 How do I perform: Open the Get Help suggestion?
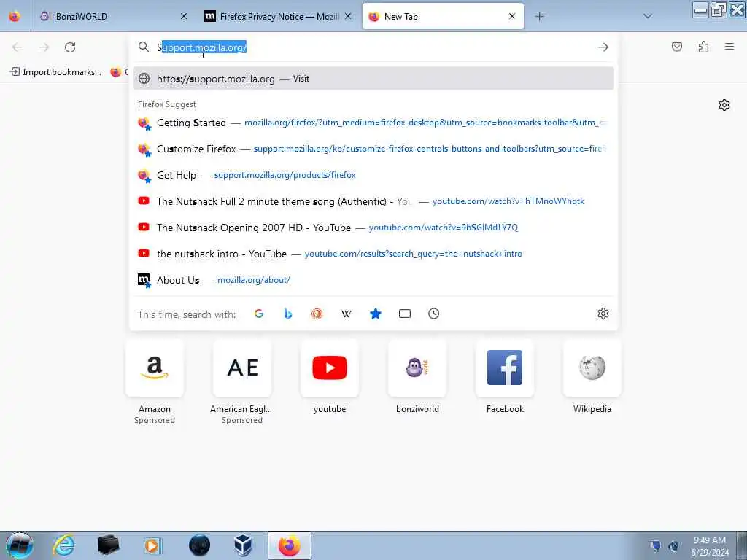(x=373, y=175)
